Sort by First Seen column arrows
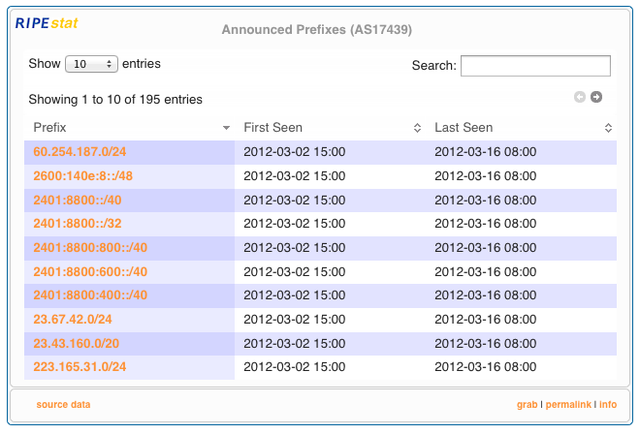Viewport: 640px width, 434px height. click(x=417, y=128)
